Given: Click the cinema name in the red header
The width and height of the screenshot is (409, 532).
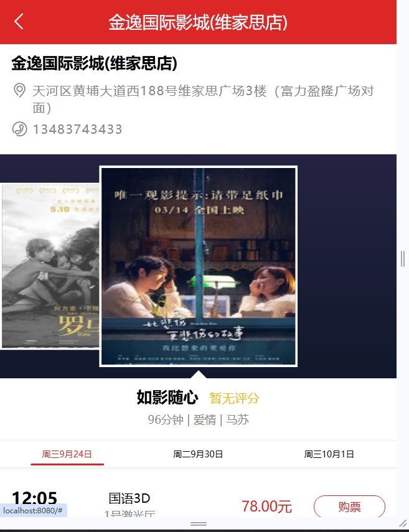Looking at the screenshot, I should coord(198,22).
